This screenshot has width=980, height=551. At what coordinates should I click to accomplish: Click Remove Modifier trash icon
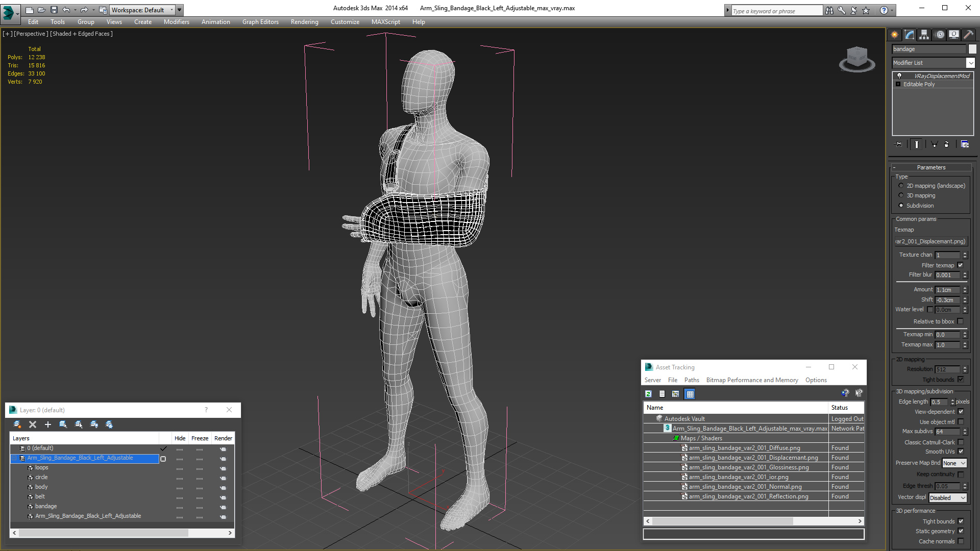(x=947, y=144)
